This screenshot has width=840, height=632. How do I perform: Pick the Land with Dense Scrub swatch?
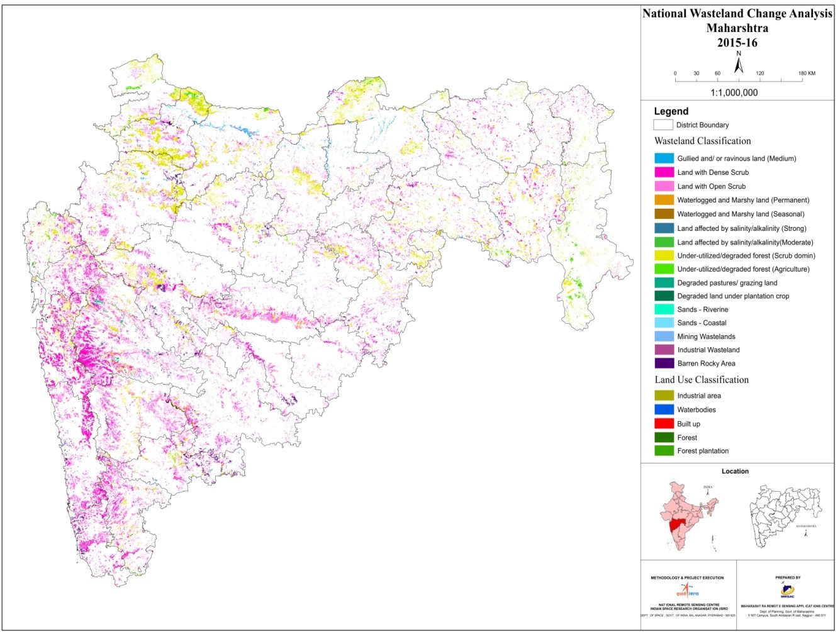click(x=664, y=172)
